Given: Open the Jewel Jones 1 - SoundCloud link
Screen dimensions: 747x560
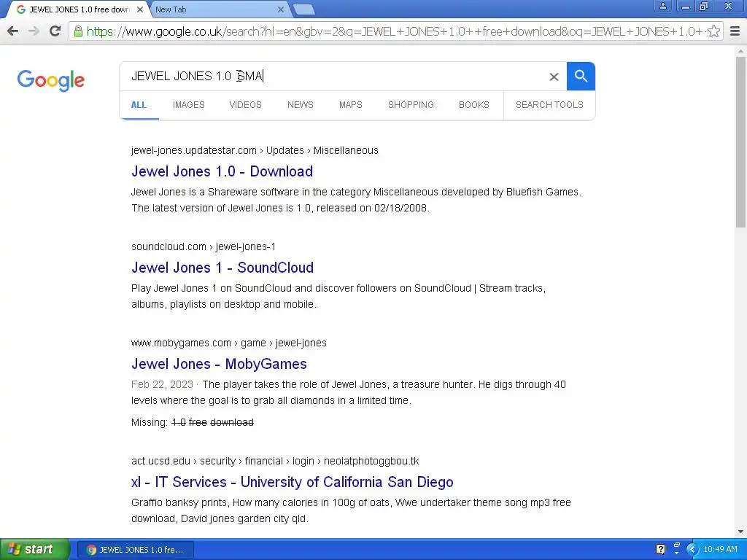Looking at the screenshot, I should point(222,268).
